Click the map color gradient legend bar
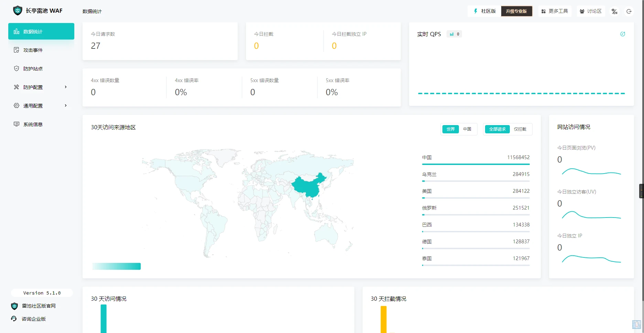This screenshot has height=333, width=644. tap(117, 266)
